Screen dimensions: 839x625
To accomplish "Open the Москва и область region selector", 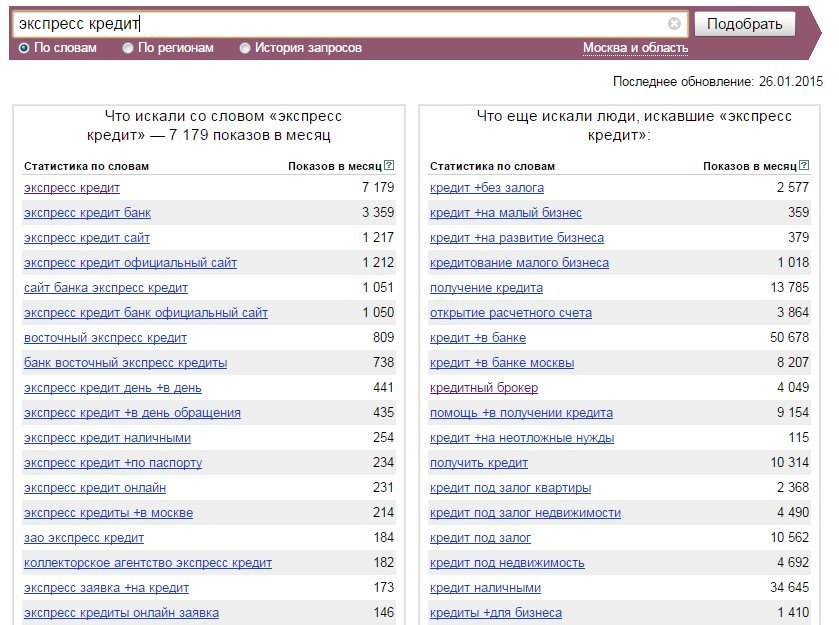I will click(x=635, y=48).
